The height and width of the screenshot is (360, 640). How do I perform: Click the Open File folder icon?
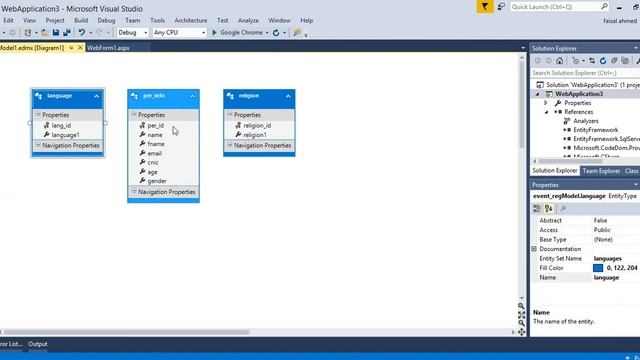click(x=45, y=32)
